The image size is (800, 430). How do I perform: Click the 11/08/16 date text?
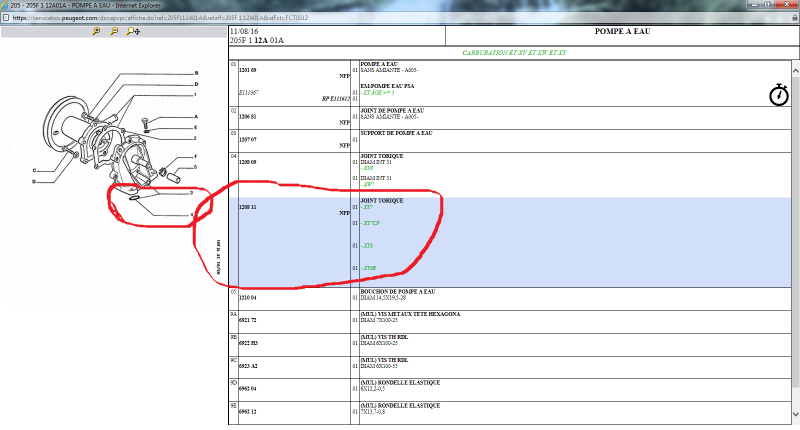point(244,32)
